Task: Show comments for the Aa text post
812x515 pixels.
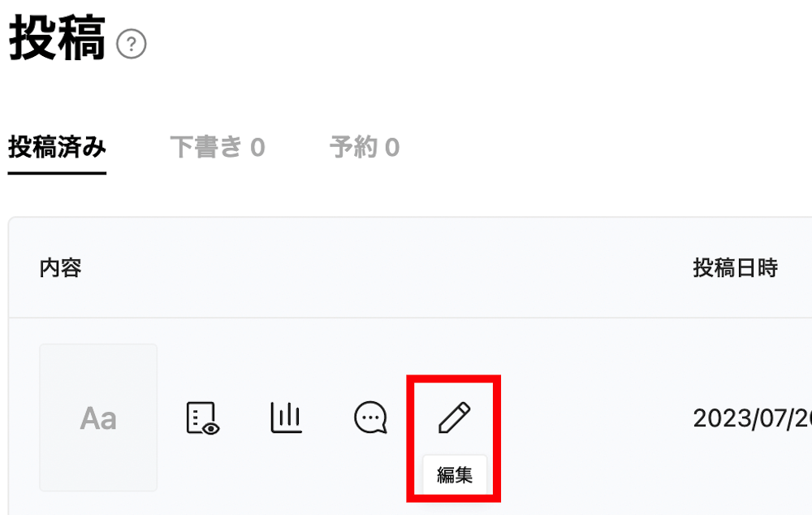Action: coord(371,417)
